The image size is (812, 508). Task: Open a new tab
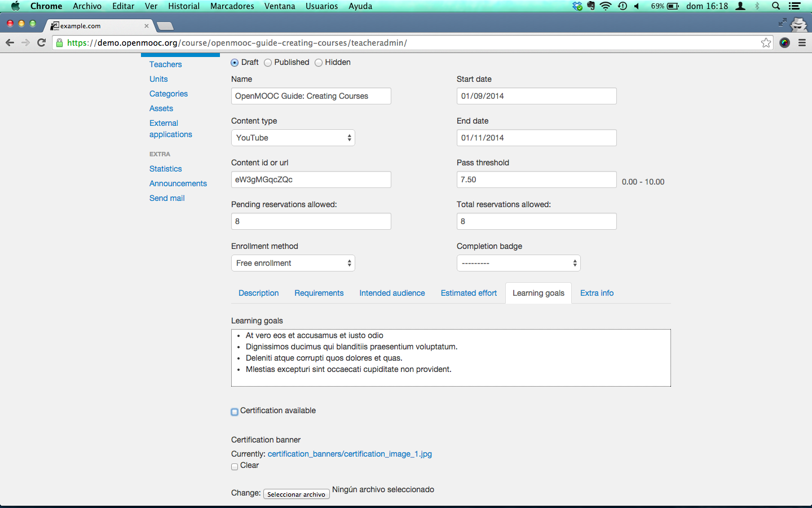point(165,26)
